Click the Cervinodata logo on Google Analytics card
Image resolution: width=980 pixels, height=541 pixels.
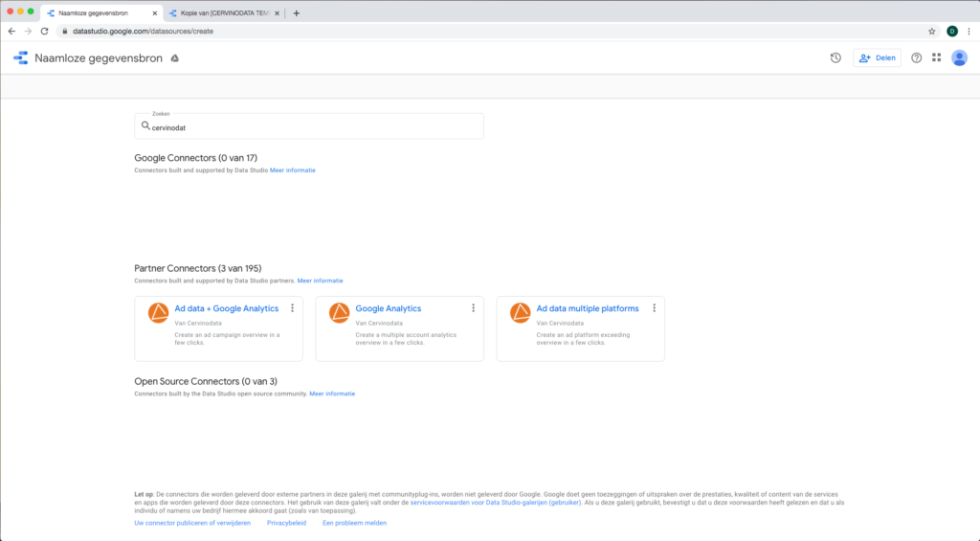click(x=340, y=312)
